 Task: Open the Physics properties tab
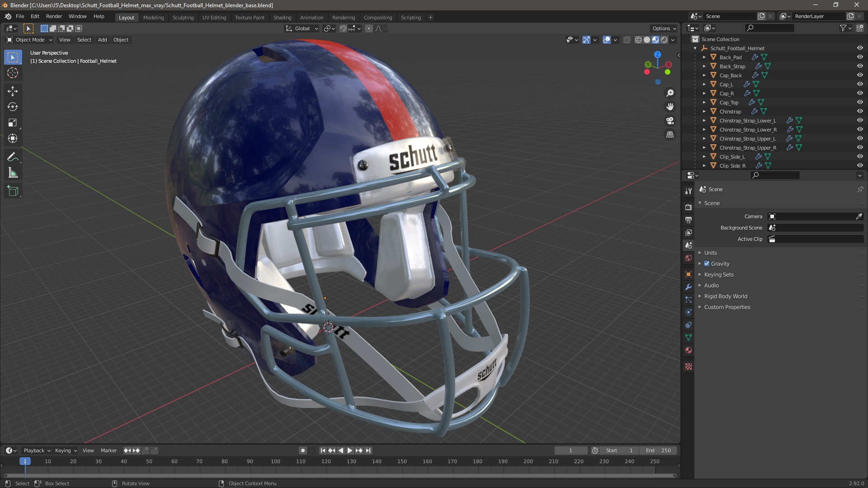[x=689, y=312]
